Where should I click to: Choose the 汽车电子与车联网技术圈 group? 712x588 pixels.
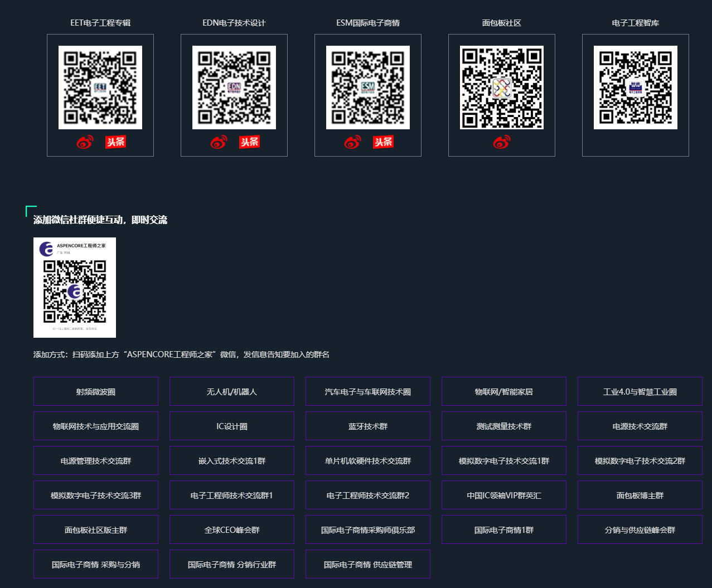(368, 391)
